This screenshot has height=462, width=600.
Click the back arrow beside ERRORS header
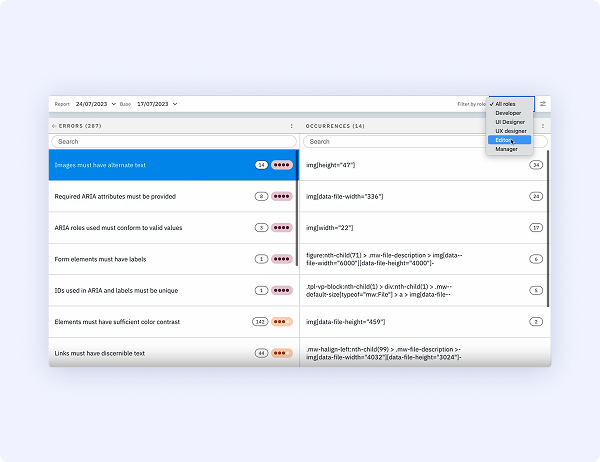[54, 126]
